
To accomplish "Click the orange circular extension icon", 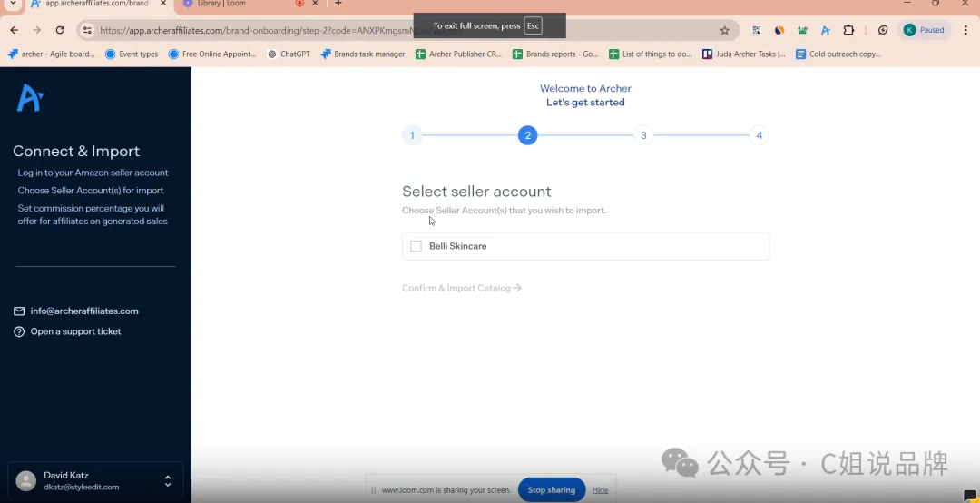I will point(779,30).
